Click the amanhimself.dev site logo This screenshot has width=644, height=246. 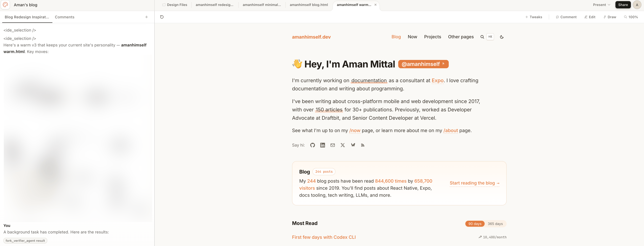click(311, 37)
